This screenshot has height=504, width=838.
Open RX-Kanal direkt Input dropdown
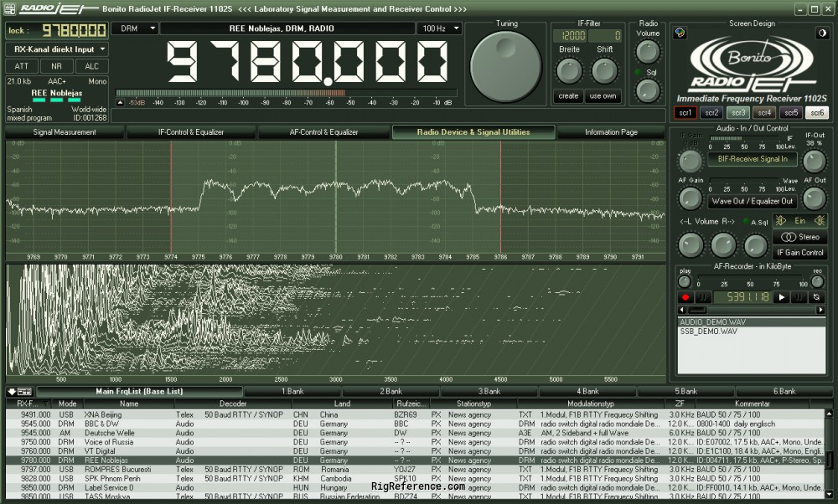click(57, 49)
